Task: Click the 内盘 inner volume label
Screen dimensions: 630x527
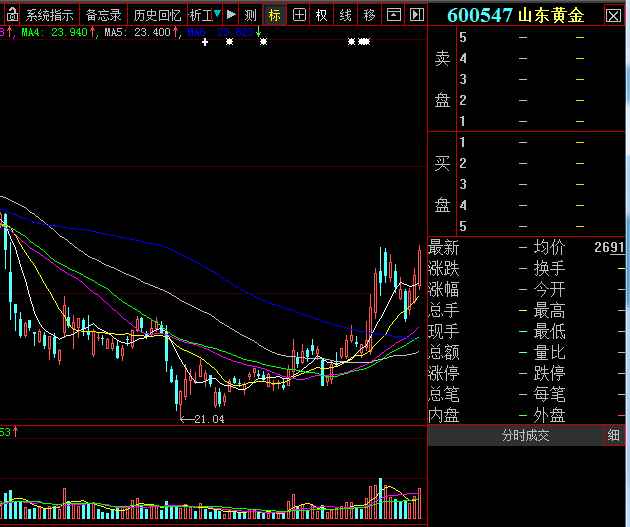Action: click(x=444, y=415)
